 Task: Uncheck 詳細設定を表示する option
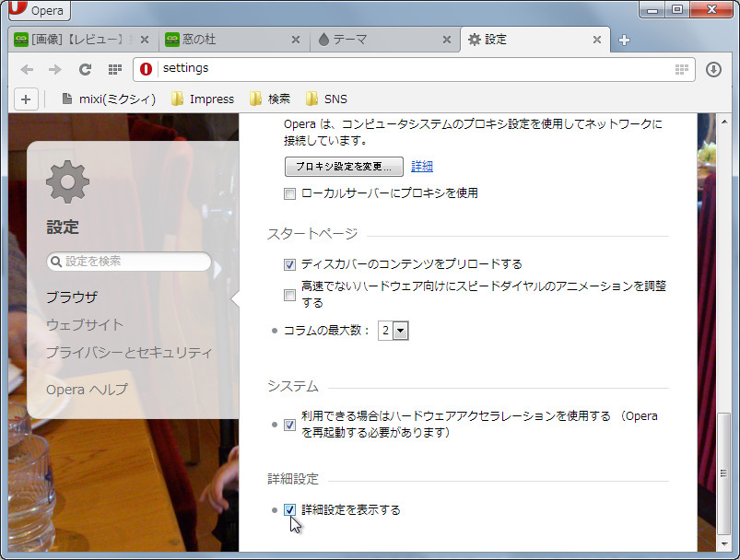(x=289, y=509)
